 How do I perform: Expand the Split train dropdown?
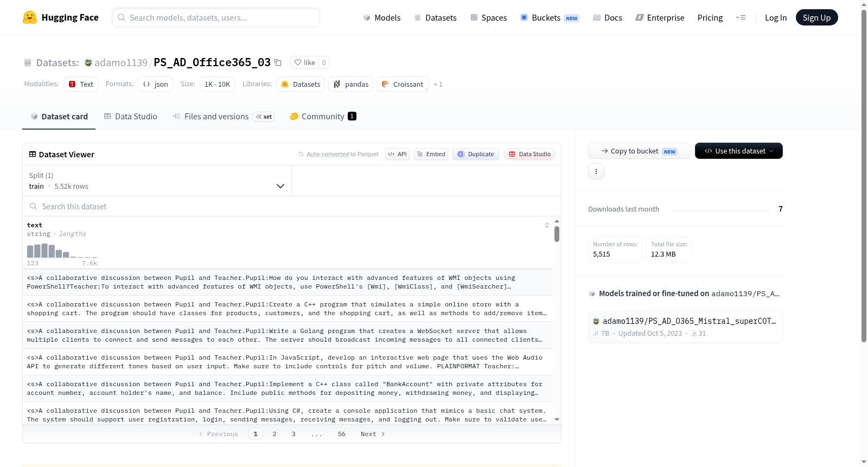[x=157, y=181]
